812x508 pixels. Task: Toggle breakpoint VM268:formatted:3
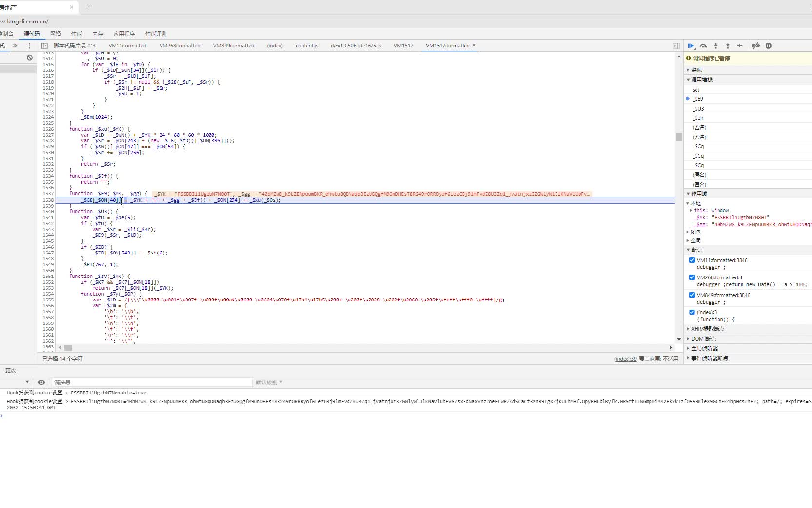pos(692,277)
